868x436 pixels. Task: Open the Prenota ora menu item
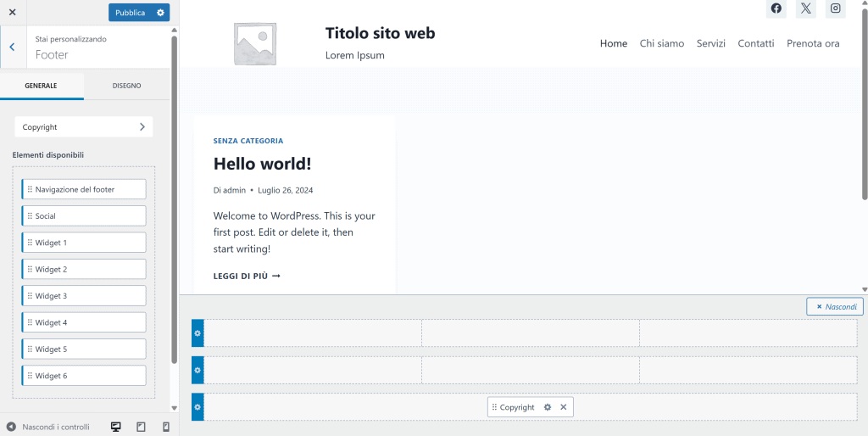pos(813,43)
